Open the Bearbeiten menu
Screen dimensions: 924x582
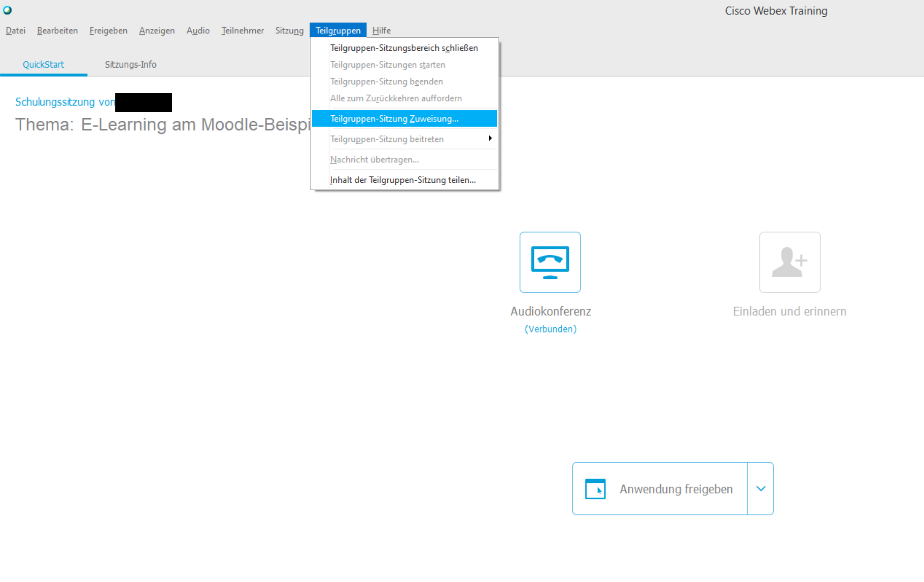coord(57,30)
